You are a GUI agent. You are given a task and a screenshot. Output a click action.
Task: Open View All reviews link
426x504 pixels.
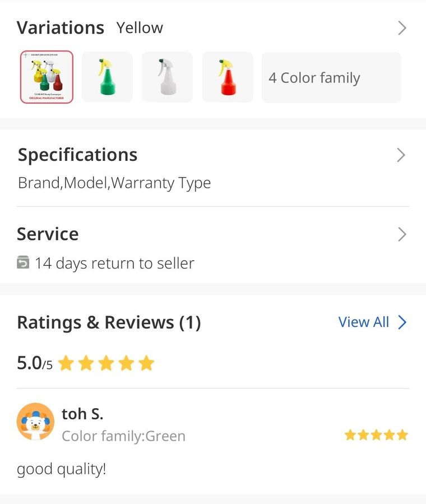point(363,322)
